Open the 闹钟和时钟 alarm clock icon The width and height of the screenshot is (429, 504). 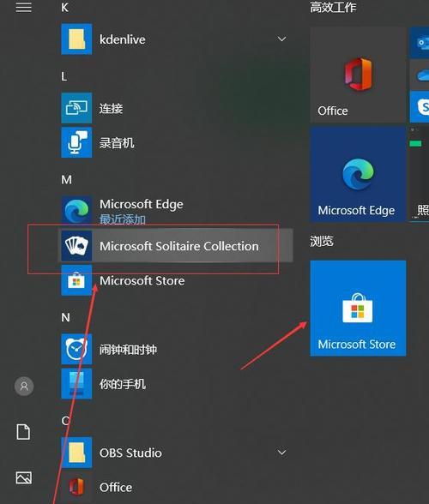point(76,349)
